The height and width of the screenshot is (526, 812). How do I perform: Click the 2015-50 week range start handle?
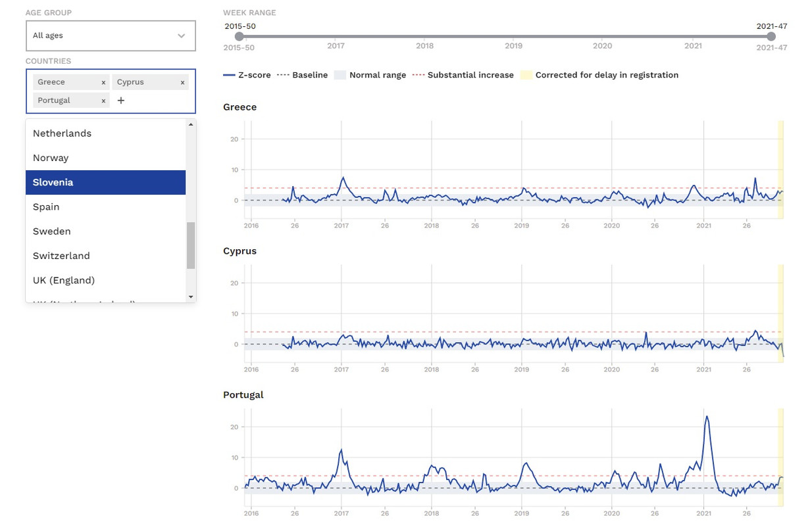click(239, 37)
